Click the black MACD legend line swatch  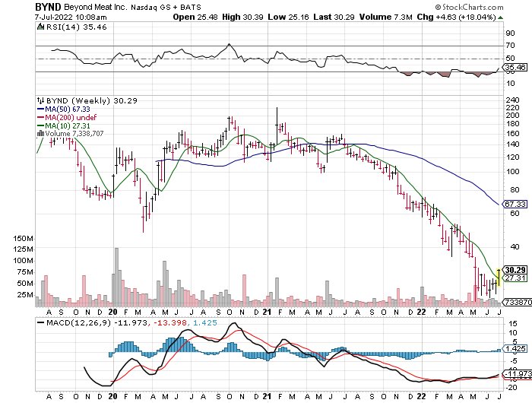tap(41, 322)
